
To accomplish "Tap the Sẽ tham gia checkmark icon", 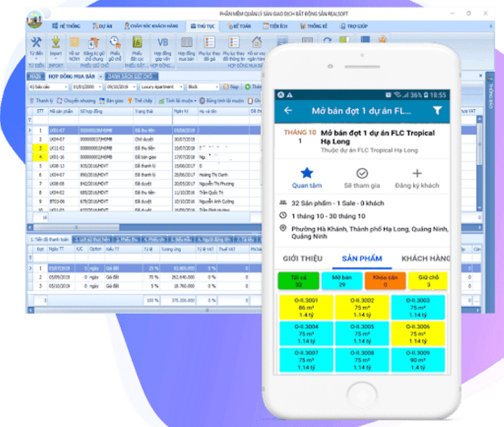I will pos(362,173).
